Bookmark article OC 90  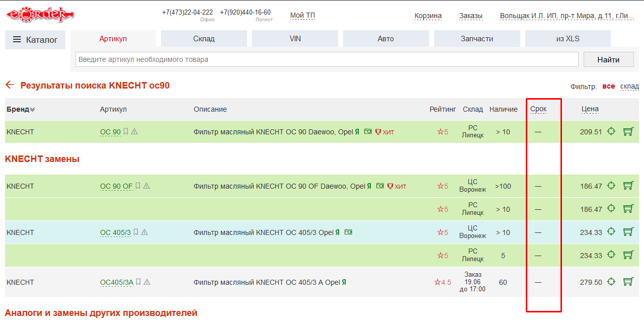(126, 132)
